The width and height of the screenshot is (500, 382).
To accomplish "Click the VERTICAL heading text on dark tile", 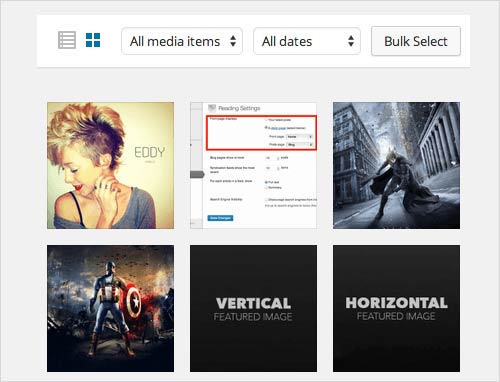I will (253, 303).
